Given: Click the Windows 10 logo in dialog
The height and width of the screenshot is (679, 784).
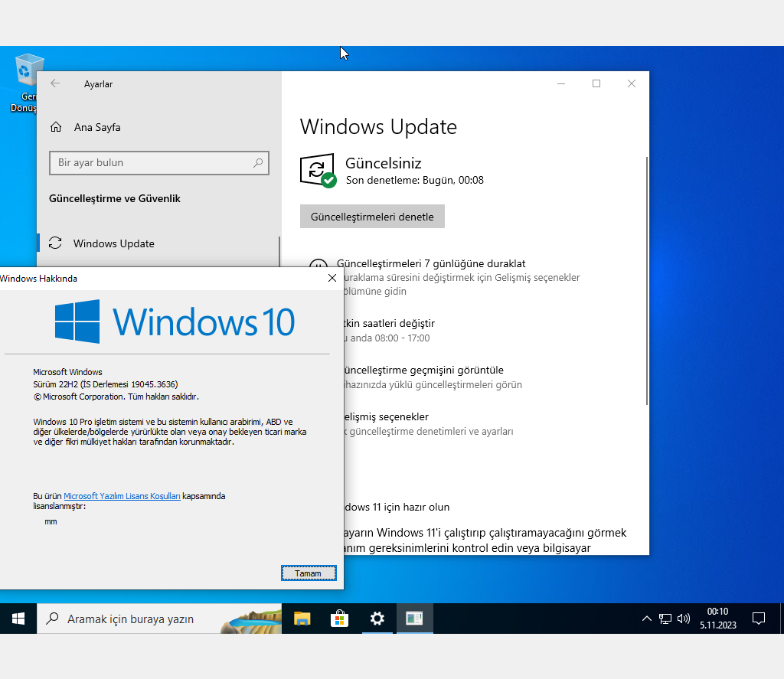Looking at the screenshot, I should [x=175, y=322].
